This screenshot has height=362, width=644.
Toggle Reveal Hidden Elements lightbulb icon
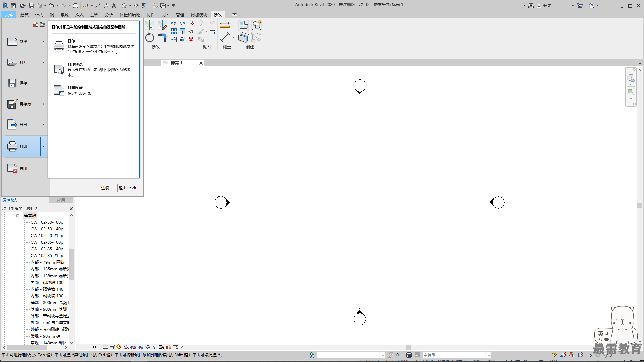click(x=154, y=347)
